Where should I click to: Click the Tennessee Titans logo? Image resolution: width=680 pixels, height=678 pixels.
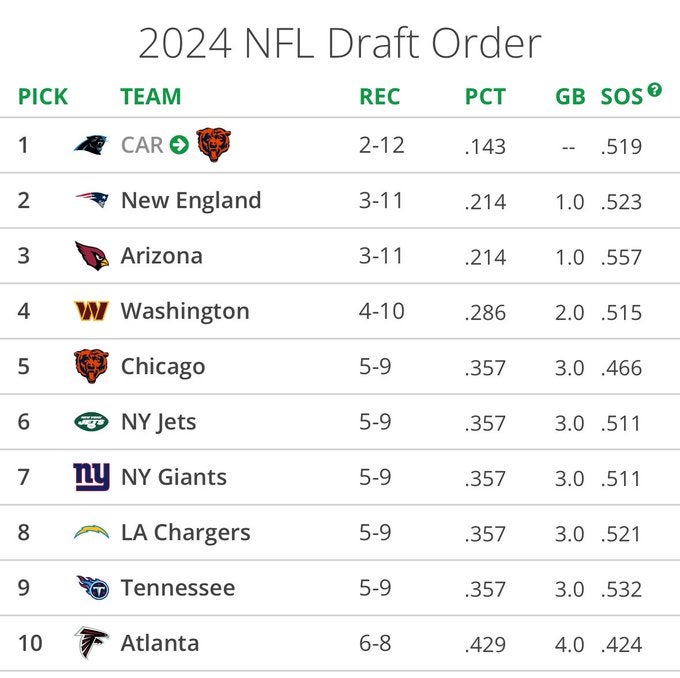point(91,588)
